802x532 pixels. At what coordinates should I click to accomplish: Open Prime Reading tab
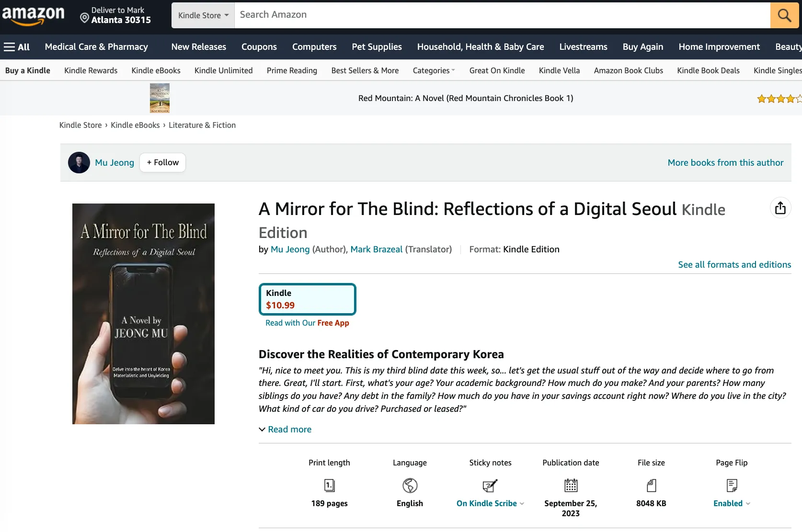[x=292, y=70]
